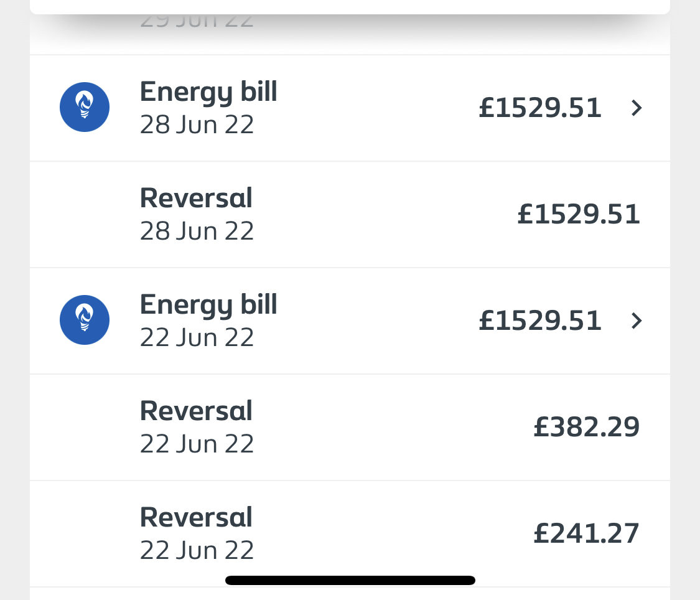The width and height of the screenshot is (700, 600).
Task: Open the Energy bill title dated 28 Jun
Action: tap(208, 92)
